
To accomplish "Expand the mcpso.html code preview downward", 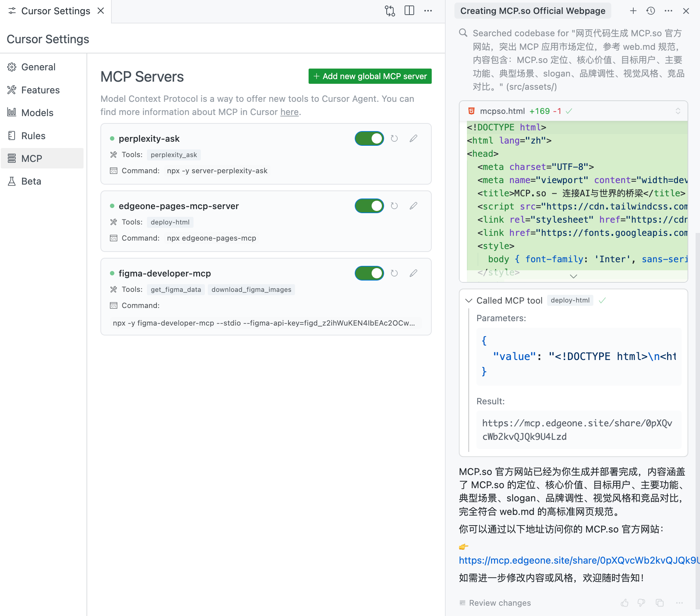I will coord(574,277).
